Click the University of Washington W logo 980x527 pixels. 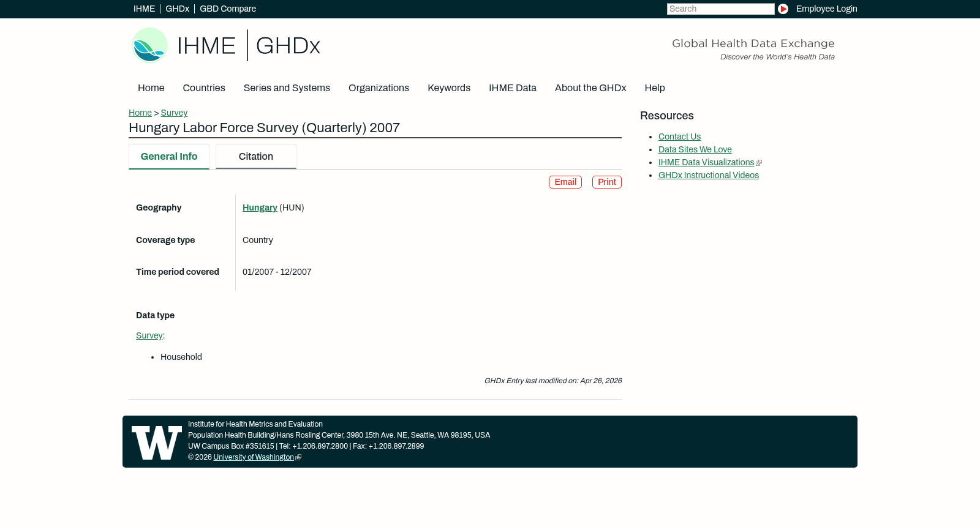point(157,443)
